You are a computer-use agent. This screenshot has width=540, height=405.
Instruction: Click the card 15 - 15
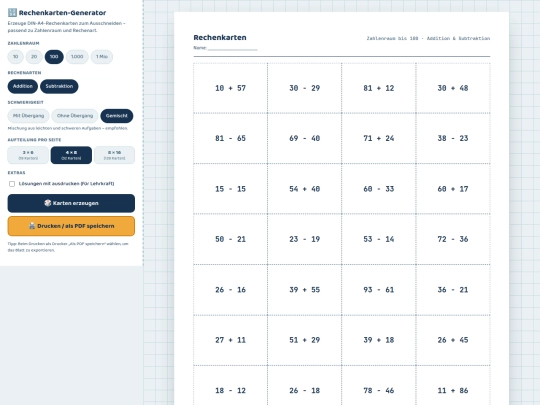tap(230, 189)
